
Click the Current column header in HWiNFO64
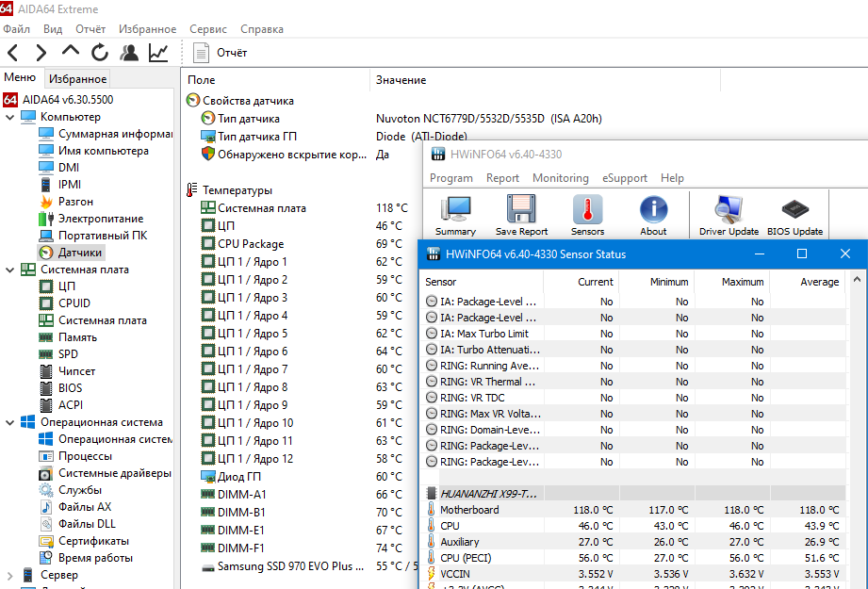click(x=581, y=282)
